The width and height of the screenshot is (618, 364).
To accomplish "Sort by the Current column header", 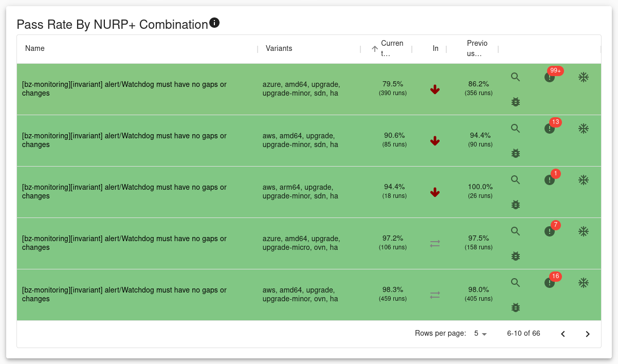I will tap(392, 48).
